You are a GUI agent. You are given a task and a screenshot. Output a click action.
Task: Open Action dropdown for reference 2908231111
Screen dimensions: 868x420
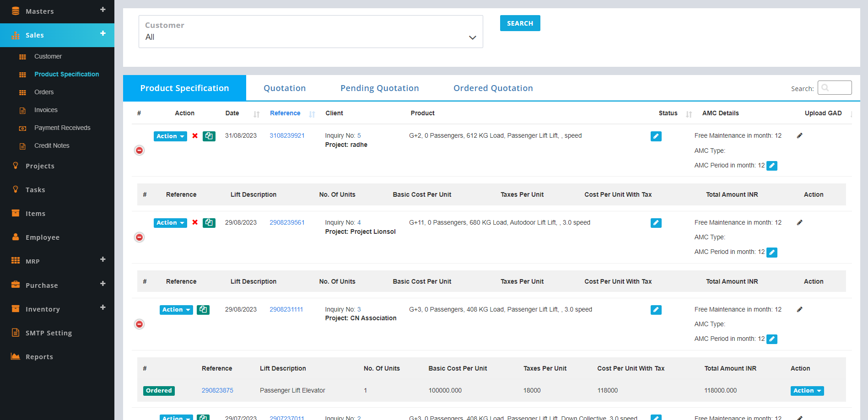tap(176, 310)
